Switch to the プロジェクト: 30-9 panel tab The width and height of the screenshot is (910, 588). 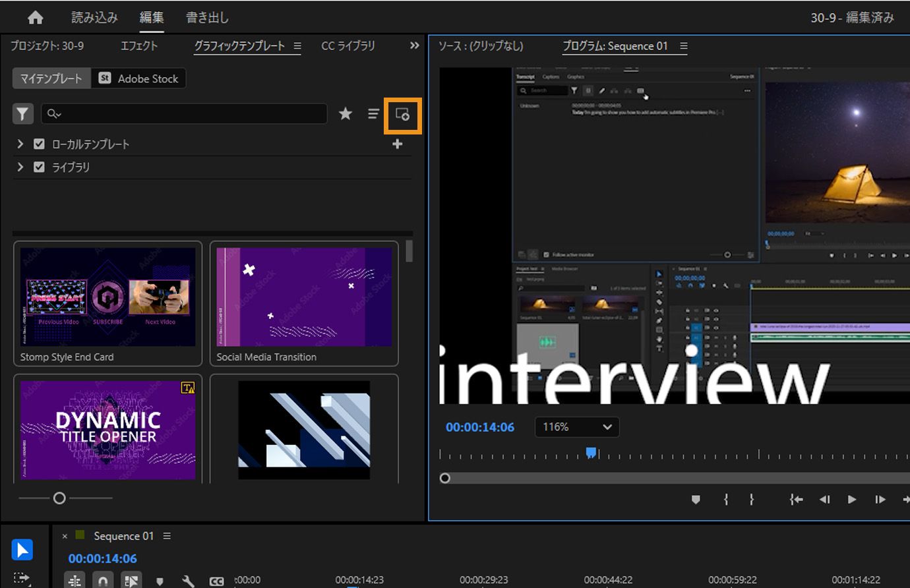point(47,45)
